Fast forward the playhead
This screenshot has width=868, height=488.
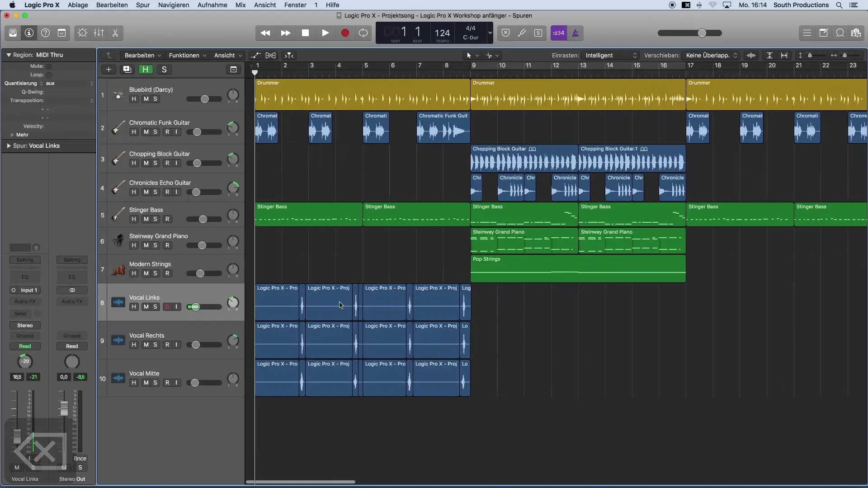tap(285, 33)
